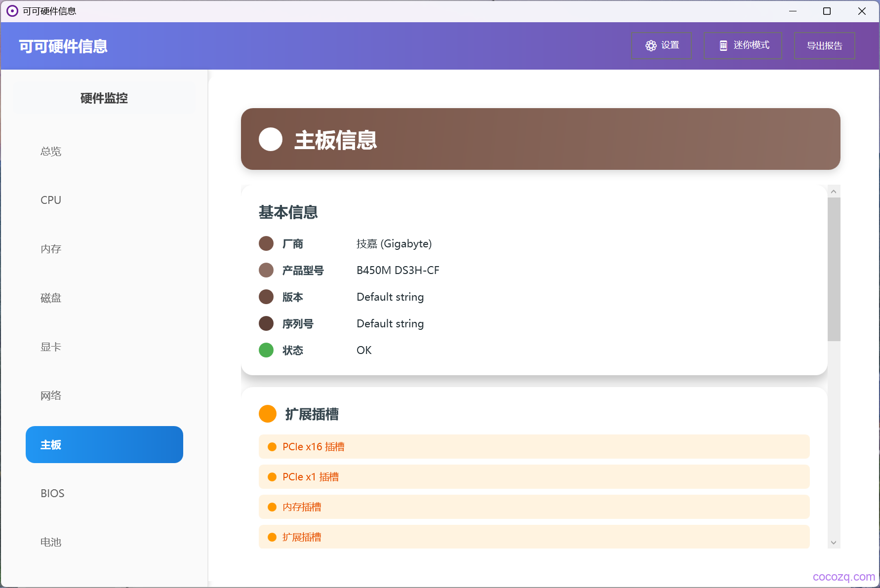The height and width of the screenshot is (588, 880).
Task: Click the scrollbar up arrow
Action: 834,192
